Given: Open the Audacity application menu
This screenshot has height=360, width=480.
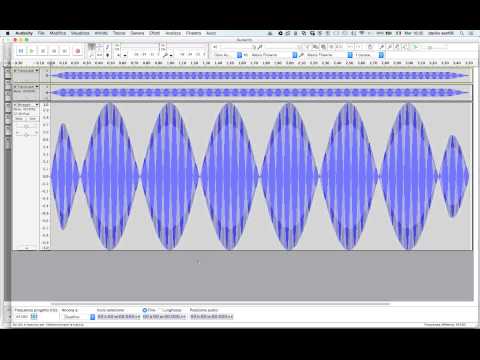Looking at the screenshot, I should point(24,33).
